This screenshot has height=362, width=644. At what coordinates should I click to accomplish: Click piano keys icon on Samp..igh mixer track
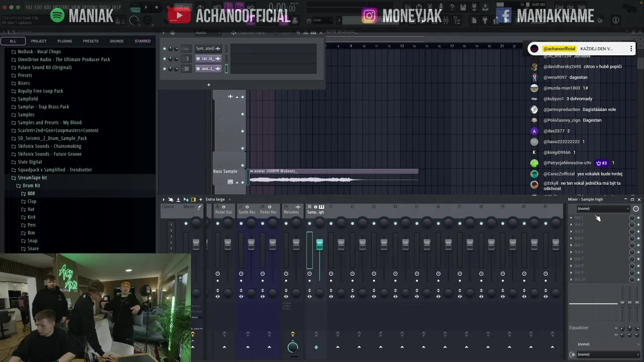click(321, 207)
